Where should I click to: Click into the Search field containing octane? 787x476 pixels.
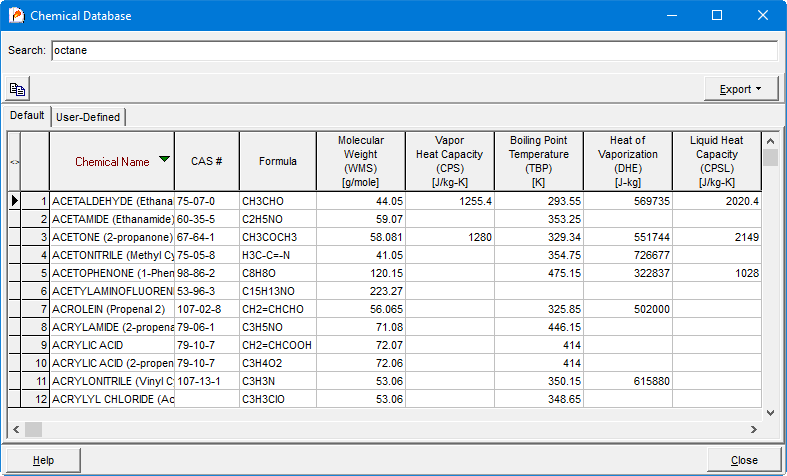click(415, 51)
